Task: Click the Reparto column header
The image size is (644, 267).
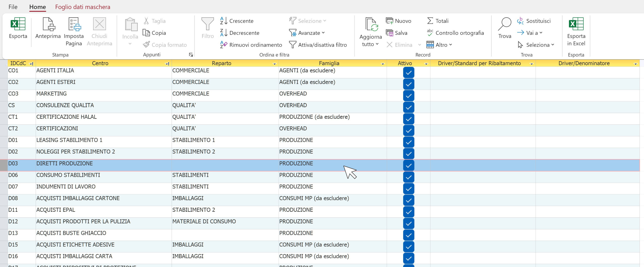Action: pyautogui.click(x=221, y=63)
